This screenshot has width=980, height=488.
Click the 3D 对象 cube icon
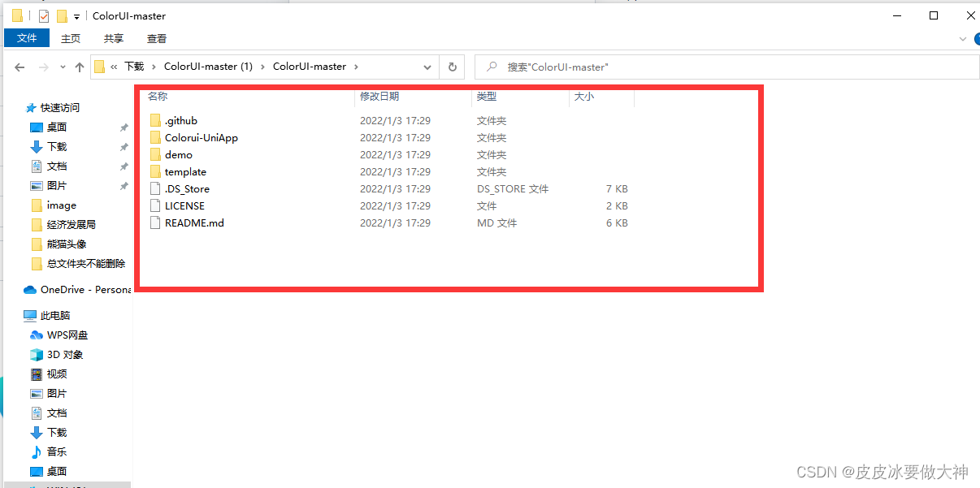[x=36, y=355]
